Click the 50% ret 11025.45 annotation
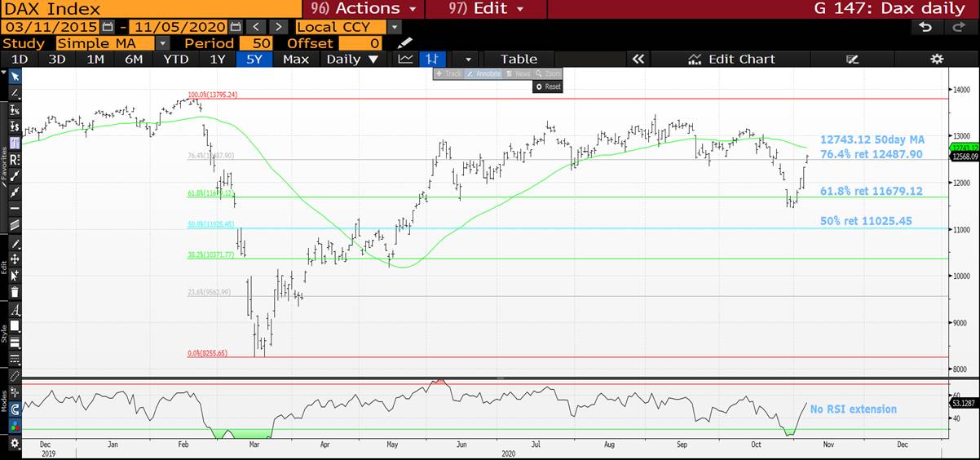Screen dimensions: 980x460 click(866, 221)
